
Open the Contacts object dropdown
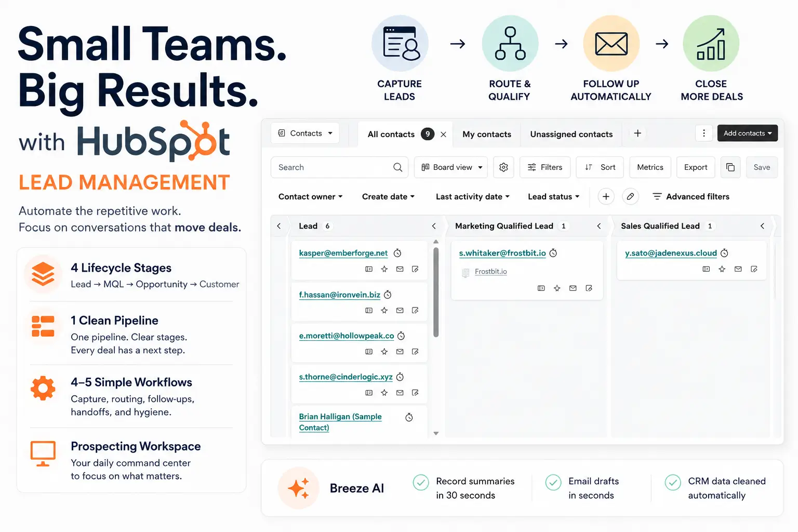click(x=305, y=134)
